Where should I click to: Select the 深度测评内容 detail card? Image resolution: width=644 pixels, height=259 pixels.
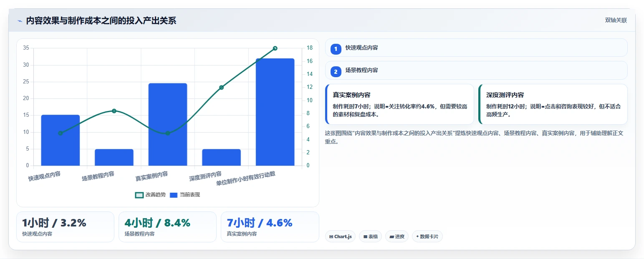point(553,104)
